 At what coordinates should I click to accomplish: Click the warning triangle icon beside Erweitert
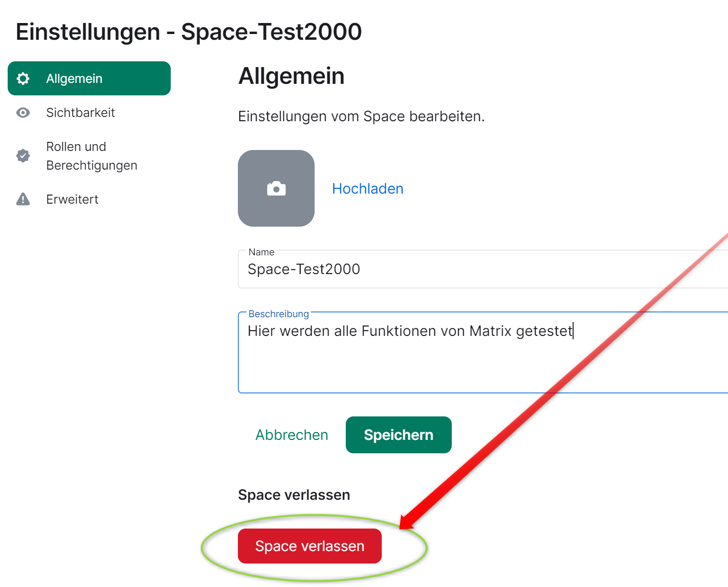click(23, 199)
